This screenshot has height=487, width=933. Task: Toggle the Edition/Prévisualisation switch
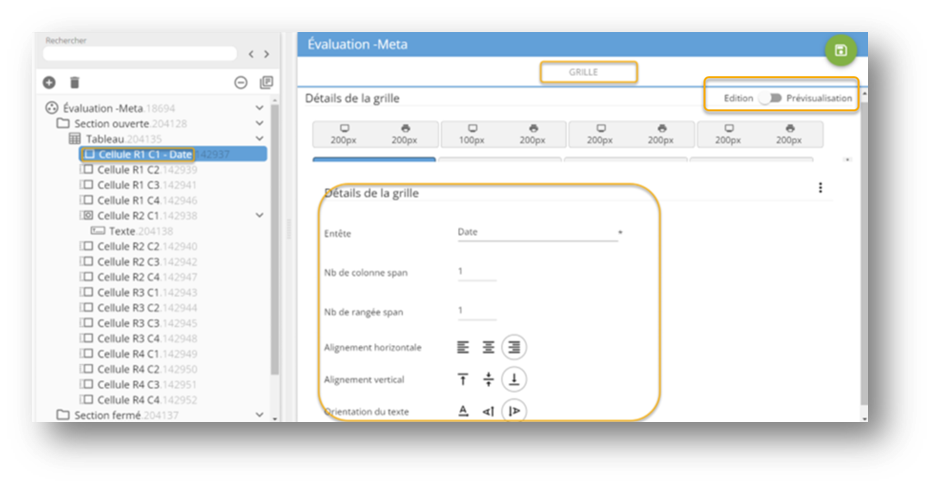[769, 98]
